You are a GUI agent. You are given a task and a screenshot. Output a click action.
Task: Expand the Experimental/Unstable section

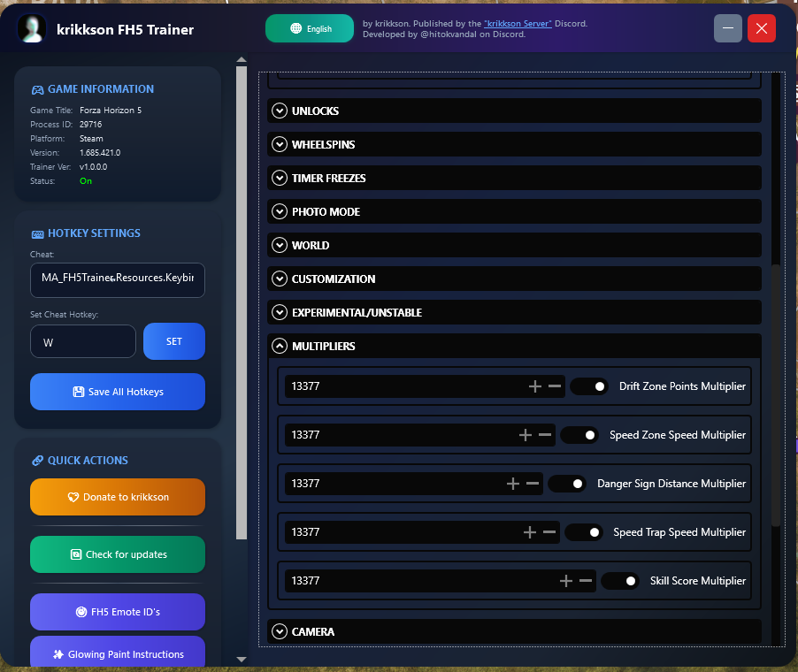click(514, 312)
